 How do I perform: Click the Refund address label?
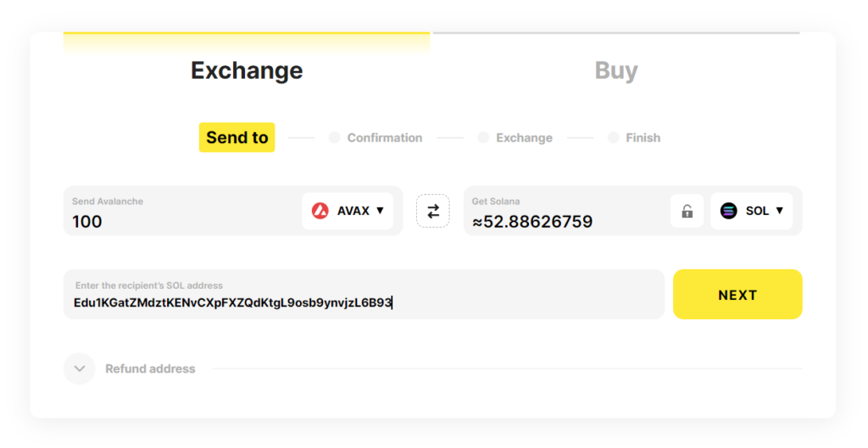point(150,368)
